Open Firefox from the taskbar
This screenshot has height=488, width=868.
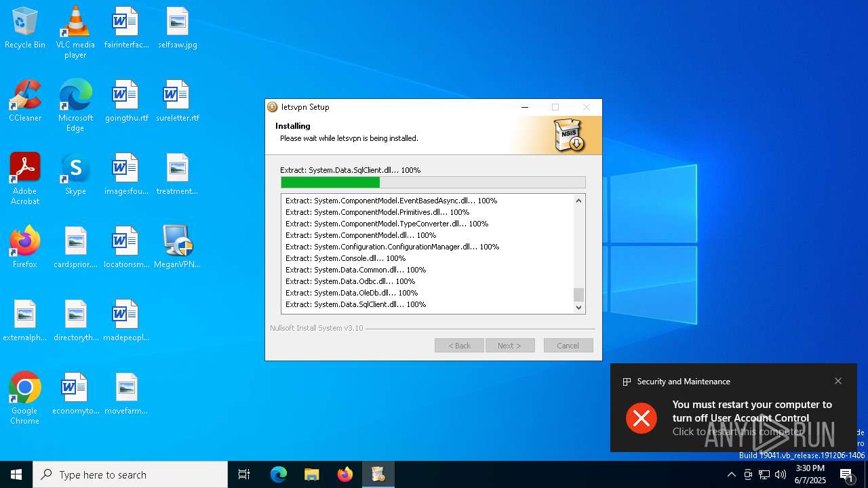(344, 474)
